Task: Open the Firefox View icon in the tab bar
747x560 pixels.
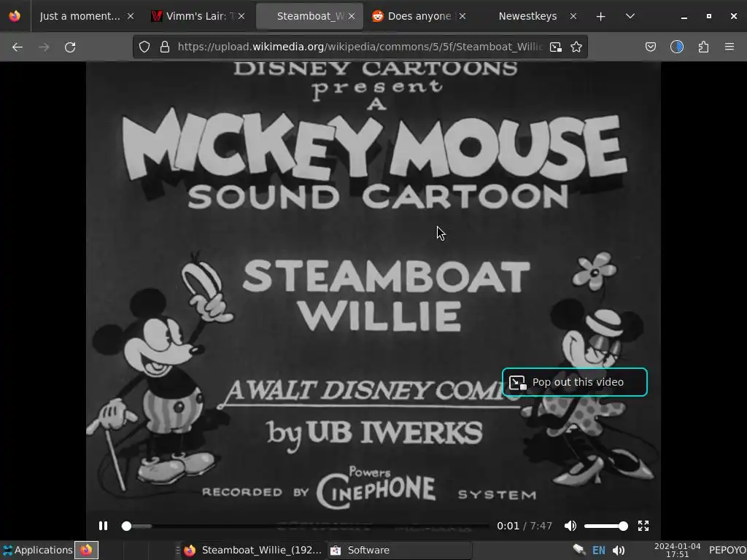Action: (15, 16)
